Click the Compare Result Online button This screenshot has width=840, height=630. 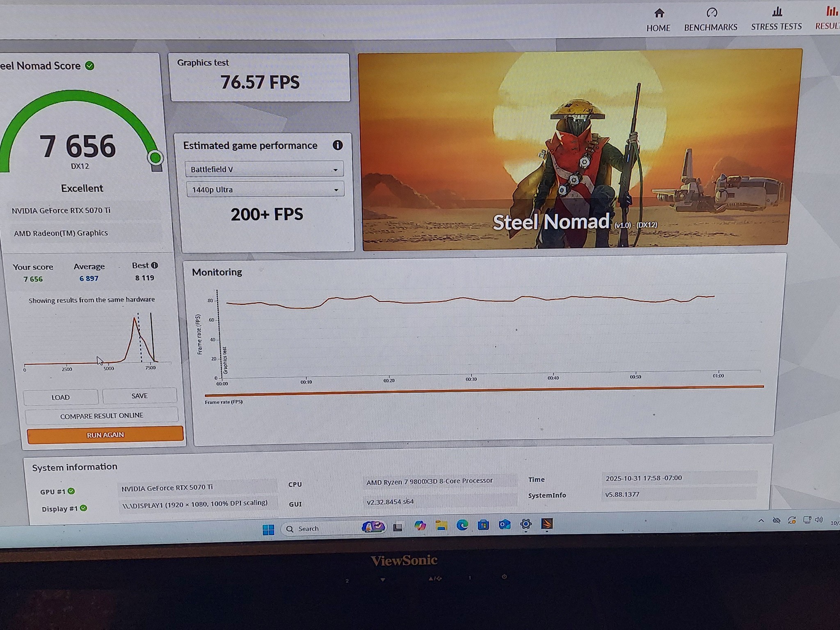point(102,416)
